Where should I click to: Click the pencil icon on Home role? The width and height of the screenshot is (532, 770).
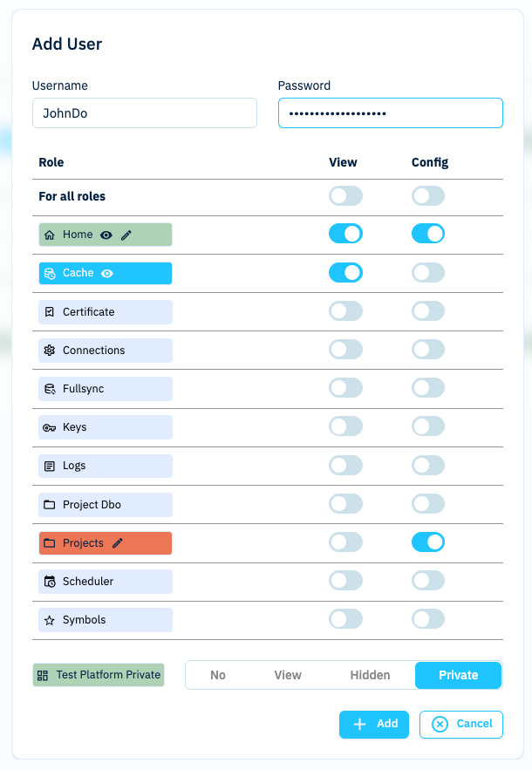point(126,235)
